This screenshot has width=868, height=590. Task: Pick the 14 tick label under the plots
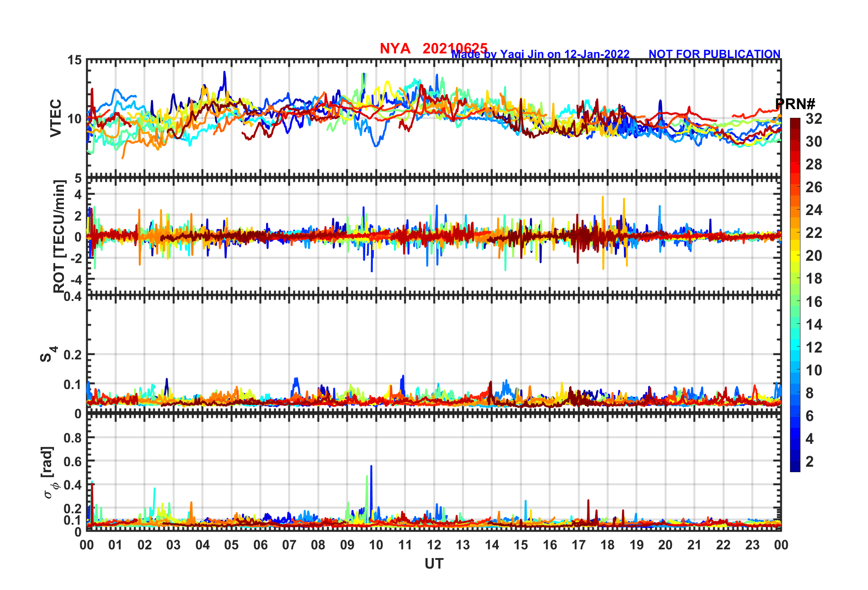pos(492,545)
